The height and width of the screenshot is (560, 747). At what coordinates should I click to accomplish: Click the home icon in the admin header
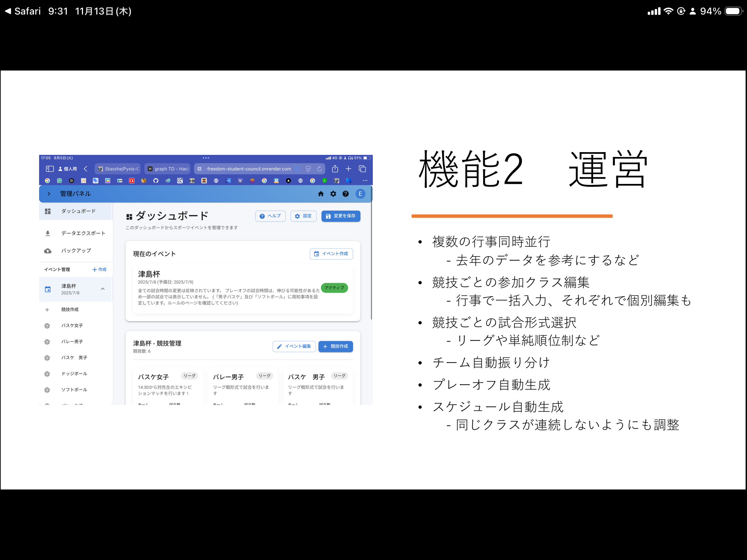pos(321,194)
